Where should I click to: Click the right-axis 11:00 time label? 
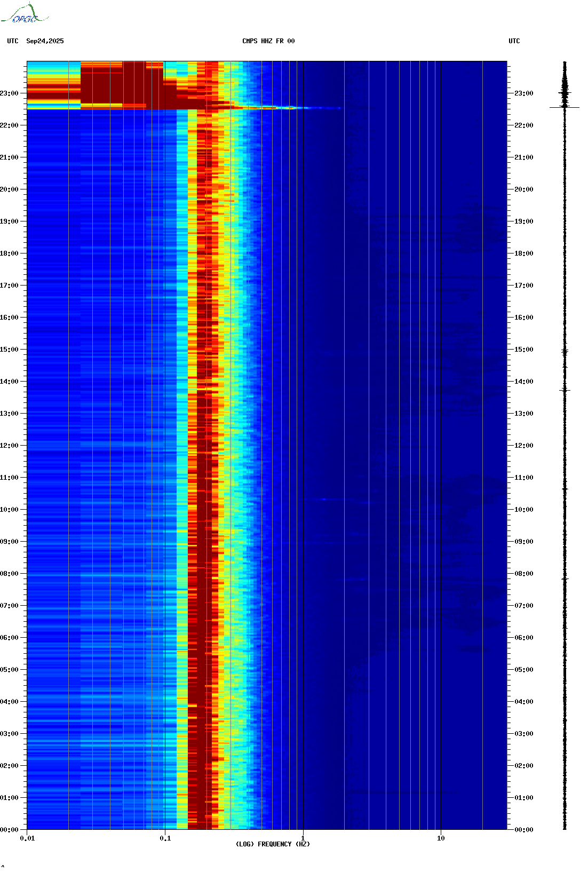point(524,478)
